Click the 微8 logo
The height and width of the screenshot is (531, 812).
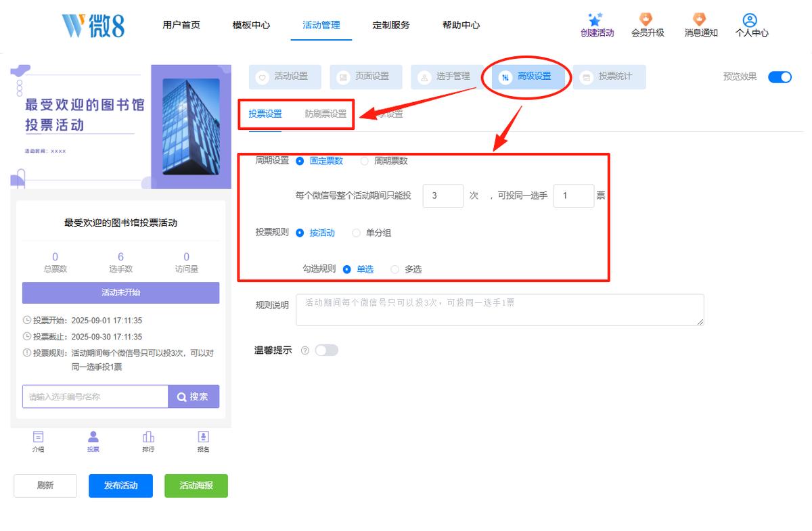coord(93,25)
